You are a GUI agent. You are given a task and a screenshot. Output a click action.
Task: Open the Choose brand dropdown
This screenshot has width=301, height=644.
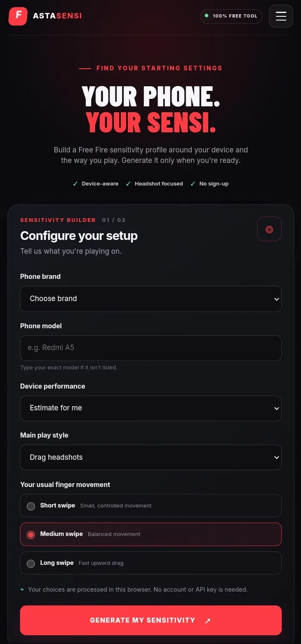pyautogui.click(x=151, y=299)
